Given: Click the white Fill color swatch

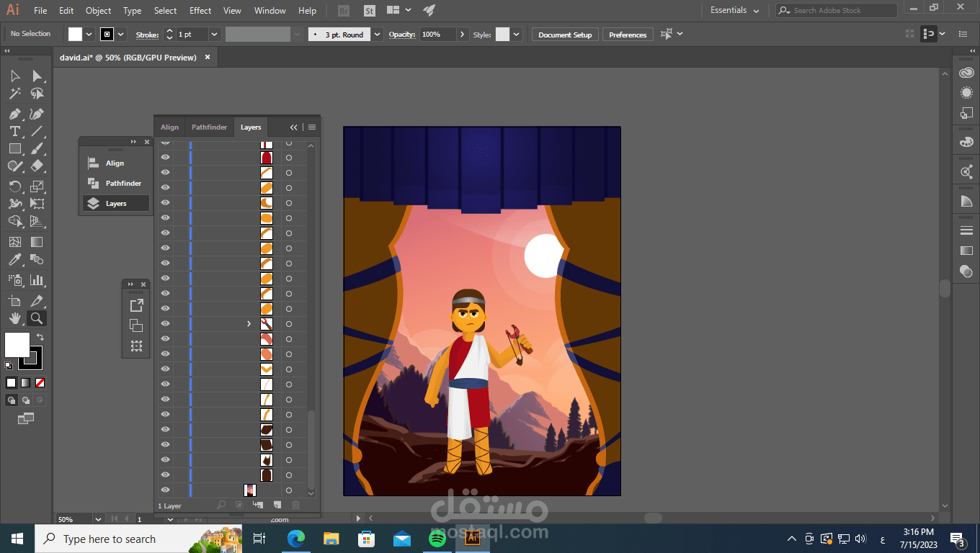Looking at the screenshot, I should (17, 345).
